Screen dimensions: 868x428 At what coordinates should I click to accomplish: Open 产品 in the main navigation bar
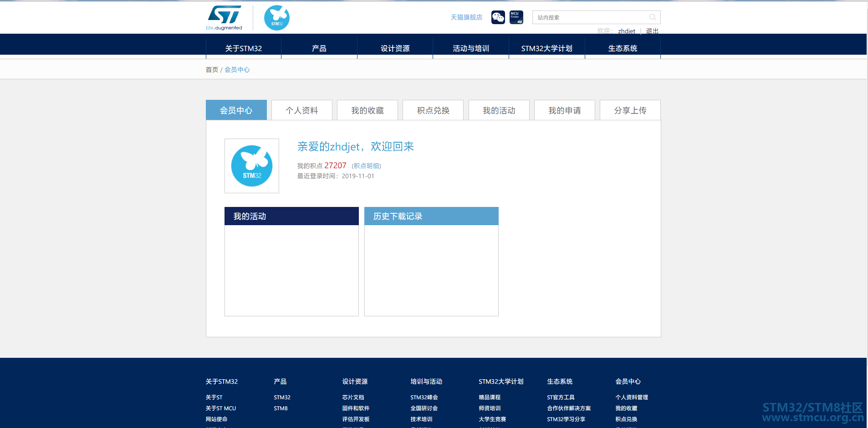click(319, 48)
